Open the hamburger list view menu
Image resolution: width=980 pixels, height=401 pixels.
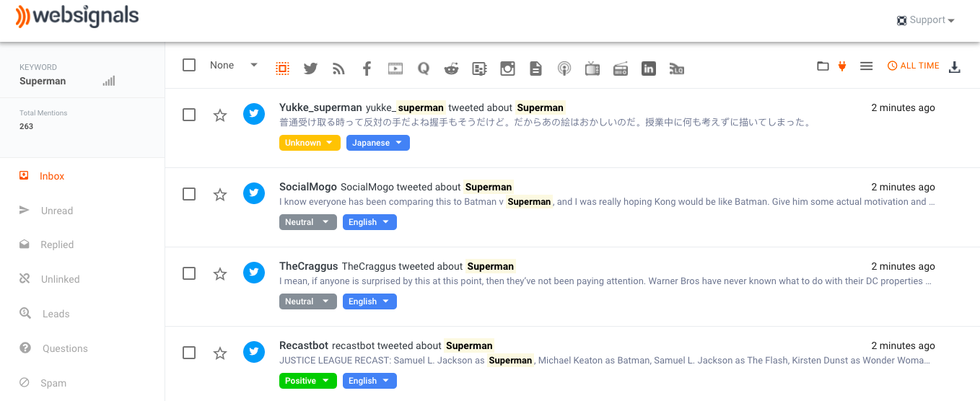coord(867,66)
